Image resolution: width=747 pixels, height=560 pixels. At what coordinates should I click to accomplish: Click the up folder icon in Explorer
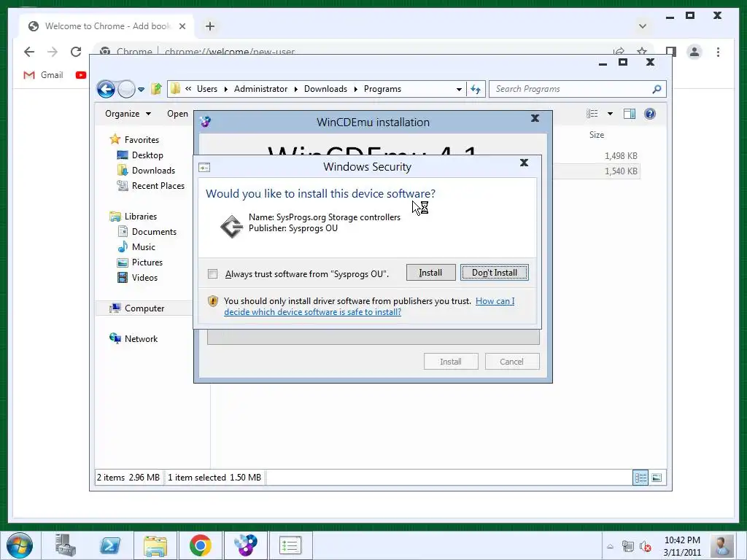click(x=156, y=89)
